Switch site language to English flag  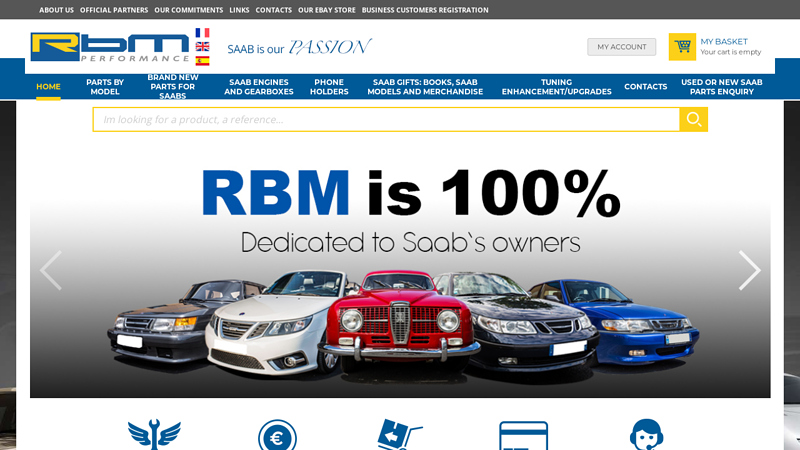[202, 47]
